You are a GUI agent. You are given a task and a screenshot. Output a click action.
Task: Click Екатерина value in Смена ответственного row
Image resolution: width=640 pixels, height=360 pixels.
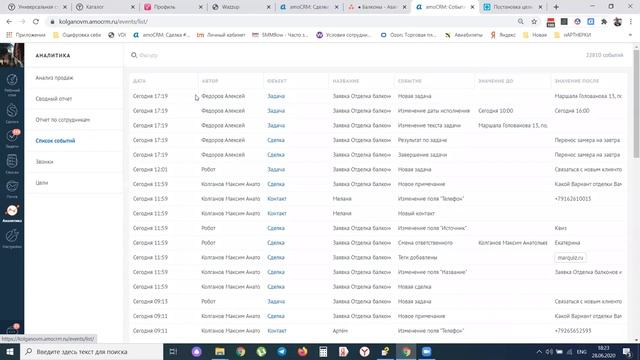point(567,243)
